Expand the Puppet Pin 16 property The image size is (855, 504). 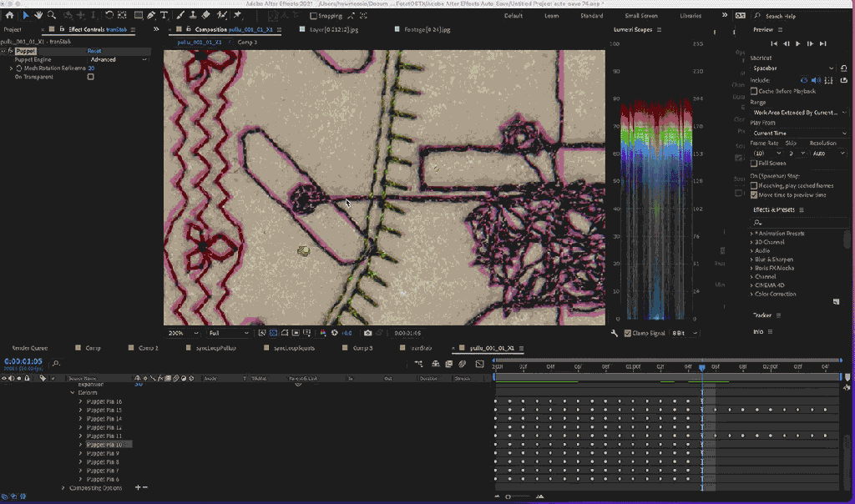point(81,401)
